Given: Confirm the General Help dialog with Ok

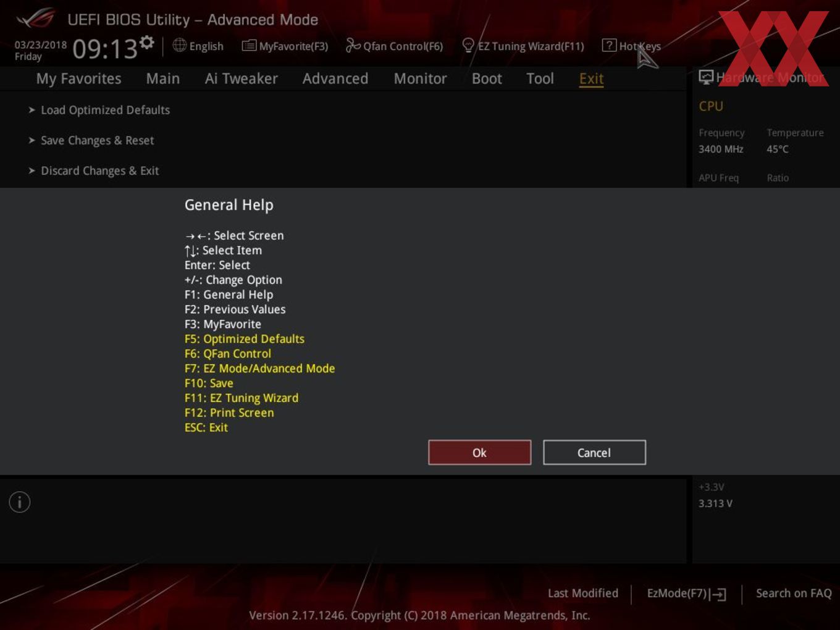Looking at the screenshot, I should pyautogui.click(x=479, y=453).
